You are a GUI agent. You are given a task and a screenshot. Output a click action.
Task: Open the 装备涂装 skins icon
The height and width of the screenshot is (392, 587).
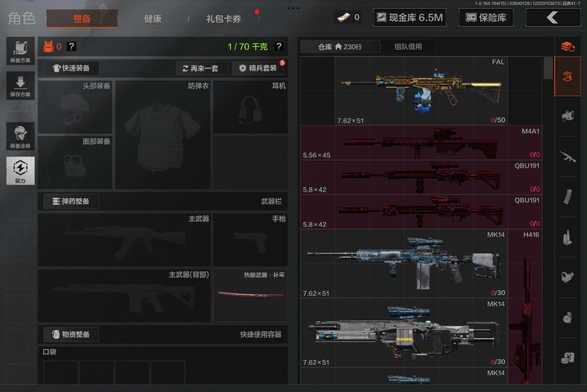tap(20, 137)
